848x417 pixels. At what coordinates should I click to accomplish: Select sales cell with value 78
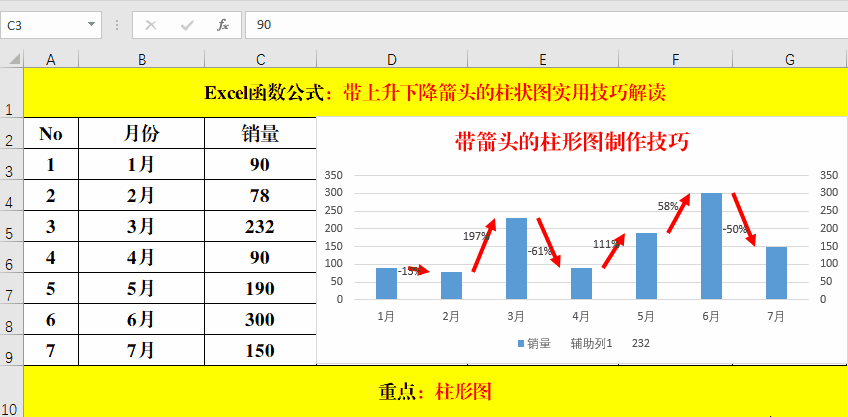pos(261,195)
